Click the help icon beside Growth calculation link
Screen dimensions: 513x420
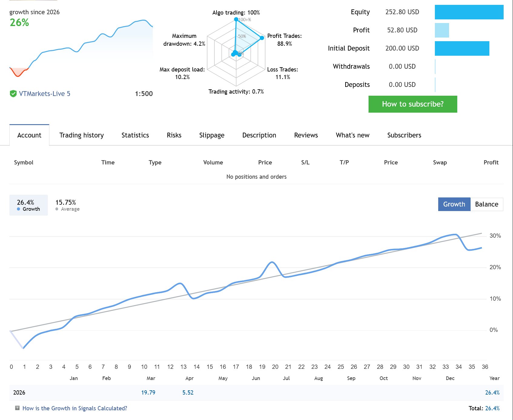coord(17,408)
